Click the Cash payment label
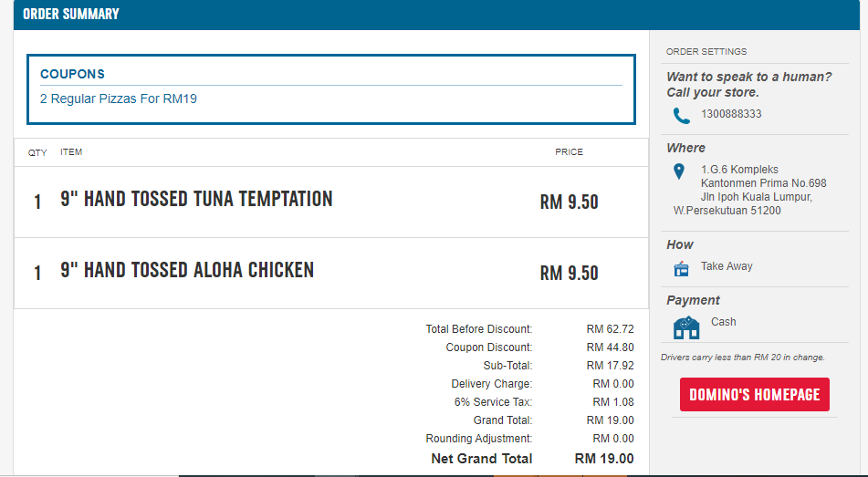Viewport: 868px width, 477px height. [x=723, y=322]
